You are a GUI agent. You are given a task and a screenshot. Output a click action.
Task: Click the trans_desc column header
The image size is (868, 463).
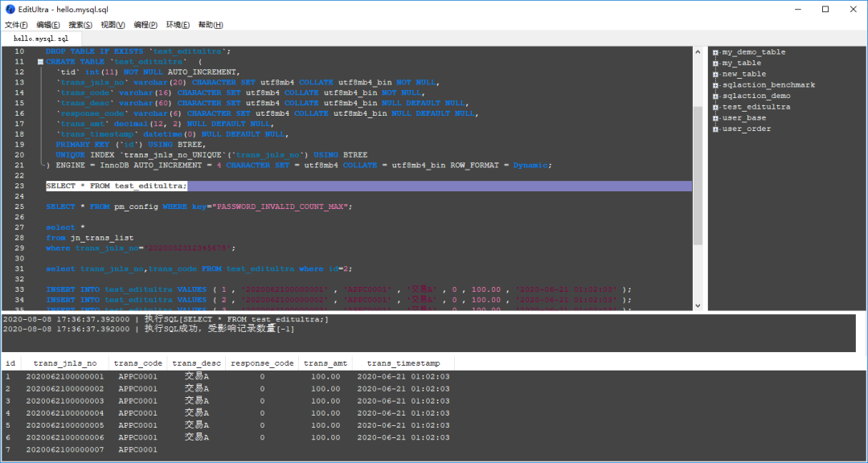pos(196,363)
